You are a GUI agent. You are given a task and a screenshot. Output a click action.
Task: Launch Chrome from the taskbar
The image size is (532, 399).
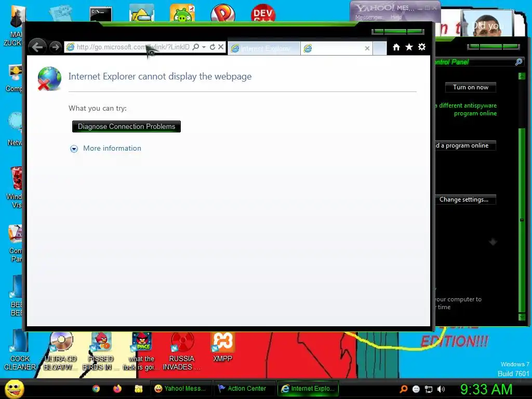click(x=96, y=389)
